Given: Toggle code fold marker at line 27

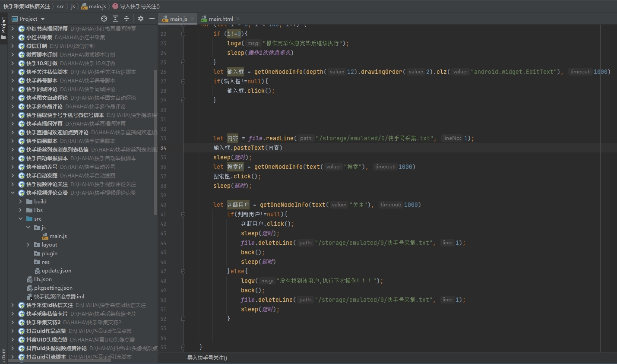Looking at the screenshot, I should pos(183,81).
